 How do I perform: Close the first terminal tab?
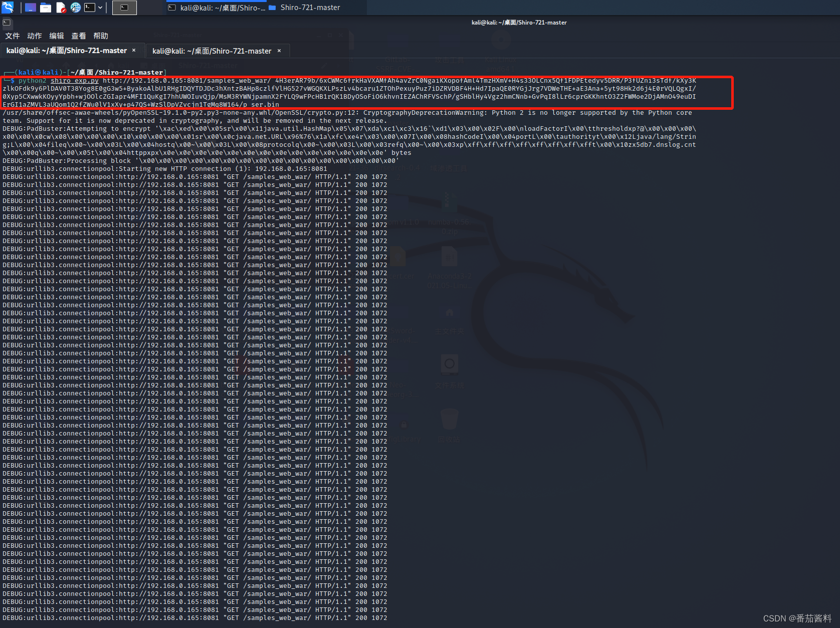pyautogui.click(x=134, y=51)
